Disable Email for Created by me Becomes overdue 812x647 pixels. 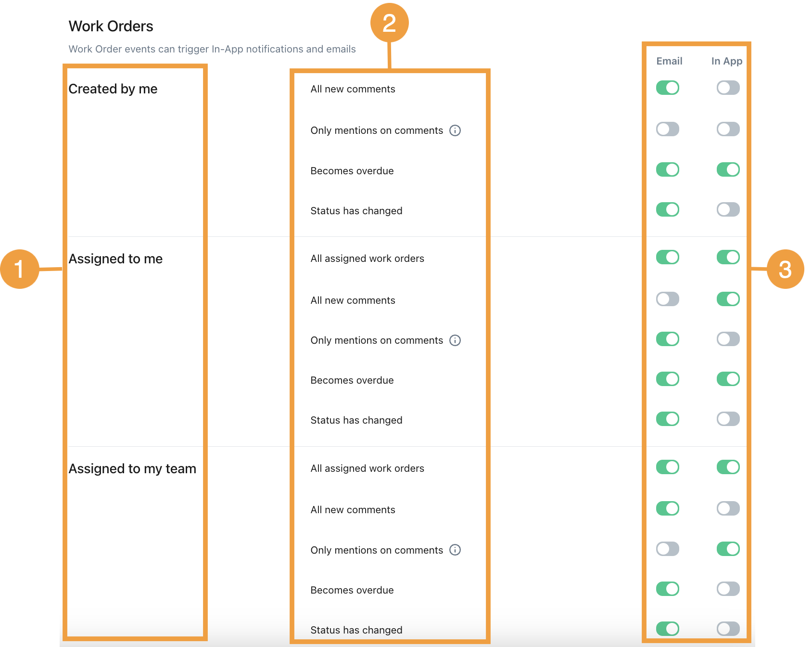[x=668, y=169]
